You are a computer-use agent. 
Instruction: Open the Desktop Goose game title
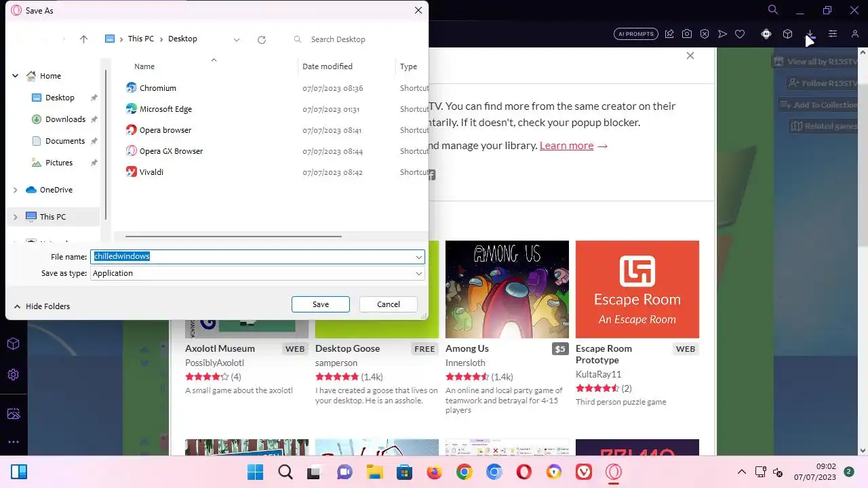347,348
